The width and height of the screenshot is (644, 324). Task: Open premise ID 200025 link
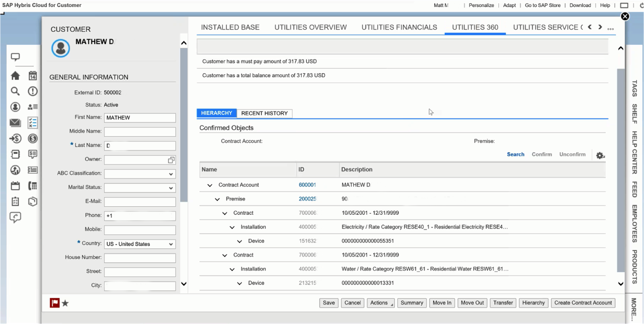click(x=307, y=199)
